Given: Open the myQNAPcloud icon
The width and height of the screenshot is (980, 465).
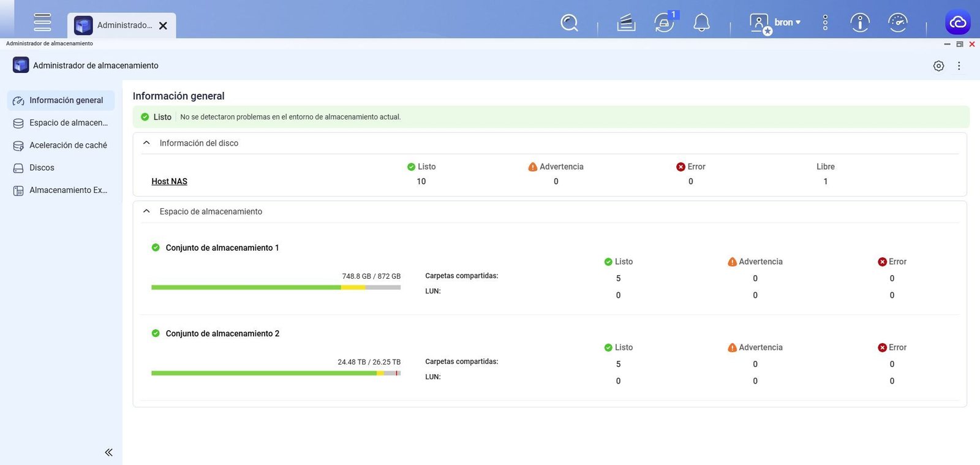Looking at the screenshot, I should [x=958, y=23].
